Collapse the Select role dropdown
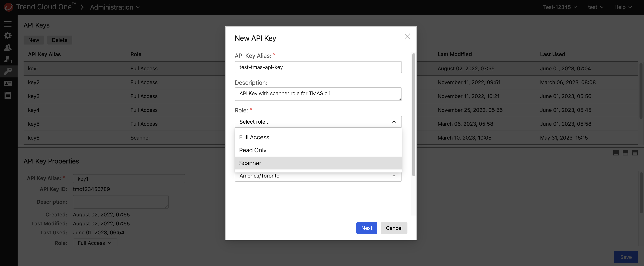This screenshot has height=266, width=644. pyautogui.click(x=318, y=122)
